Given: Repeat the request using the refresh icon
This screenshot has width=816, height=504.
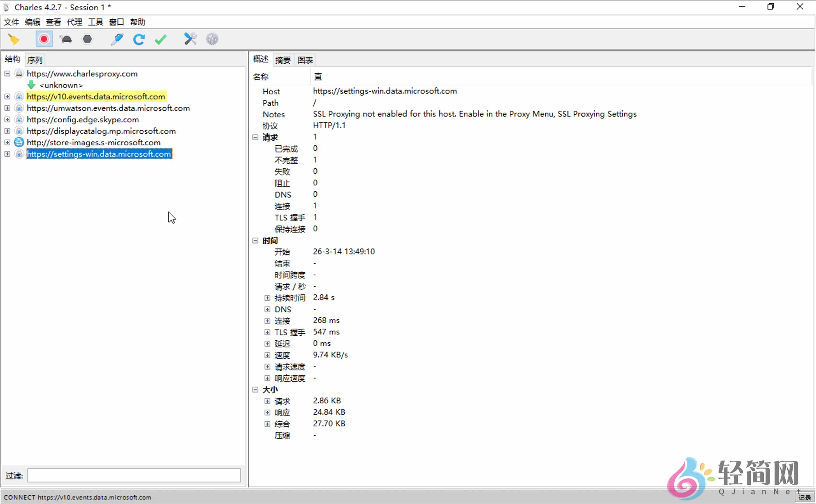Looking at the screenshot, I should tap(139, 39).
